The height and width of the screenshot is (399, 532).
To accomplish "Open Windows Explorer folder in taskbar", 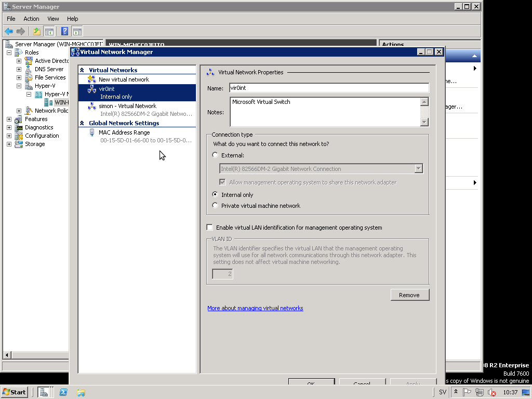I will click(81, 392).
